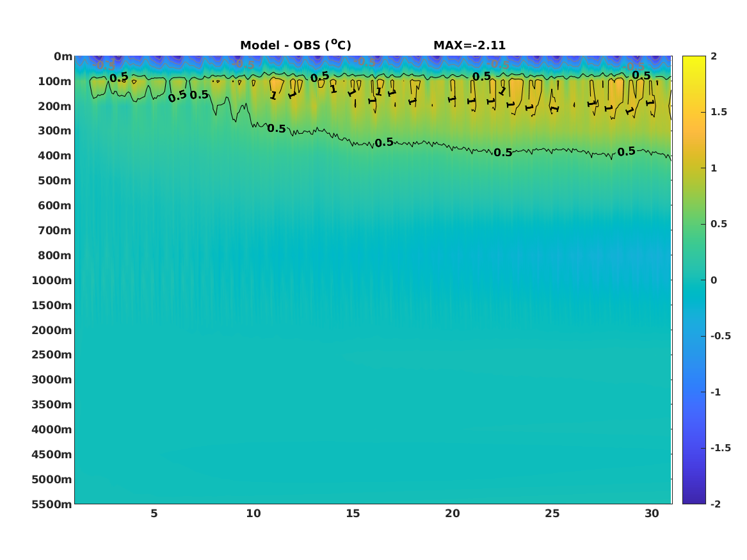Click the "3500m" depth axis label
Image resolution: width=747 pixels, height=560 pixels.
[51, 404]
